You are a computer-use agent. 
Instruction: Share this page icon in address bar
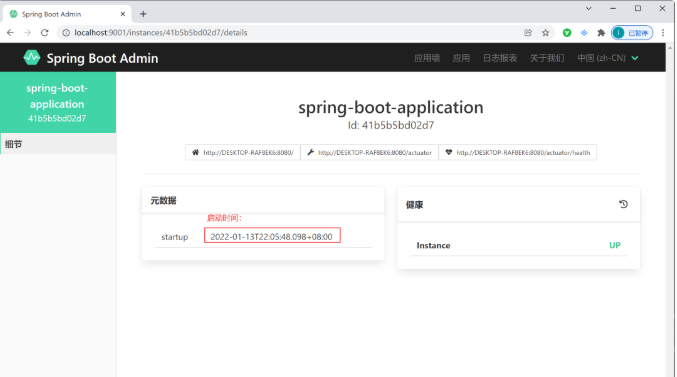click(x=528, y=33)
